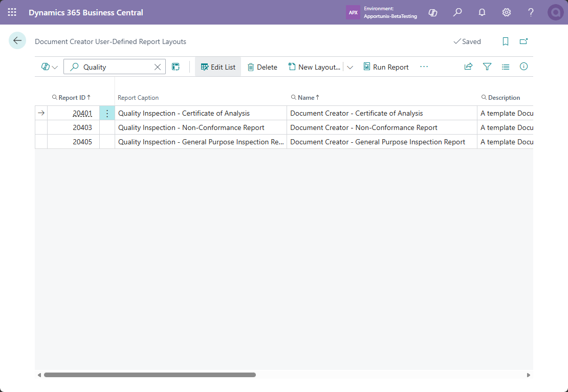Open the Tell Me search magnifier
Image resolution: width=568 pixels, height=392 pixels.
coord(457,12)
